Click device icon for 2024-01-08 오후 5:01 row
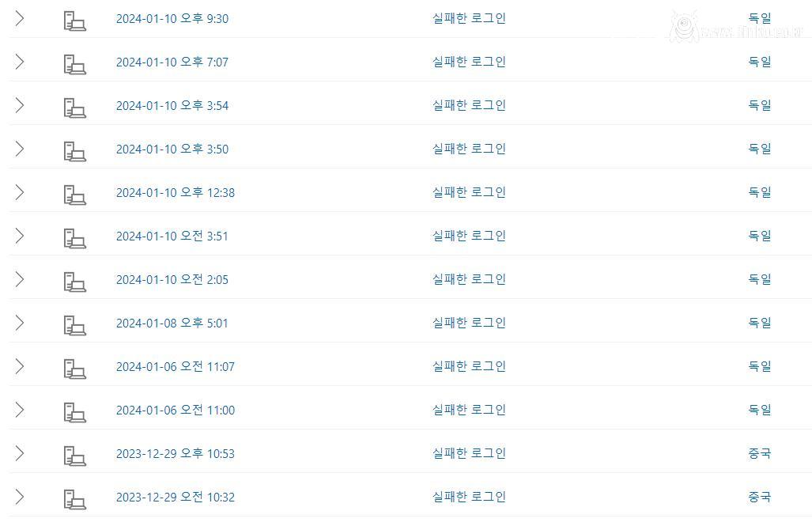812x526 pixels. pos(74,325)
